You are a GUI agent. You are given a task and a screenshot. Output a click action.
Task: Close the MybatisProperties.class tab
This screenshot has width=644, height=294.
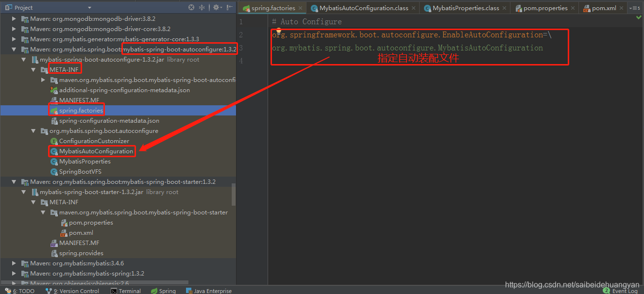tap(505, 8)
